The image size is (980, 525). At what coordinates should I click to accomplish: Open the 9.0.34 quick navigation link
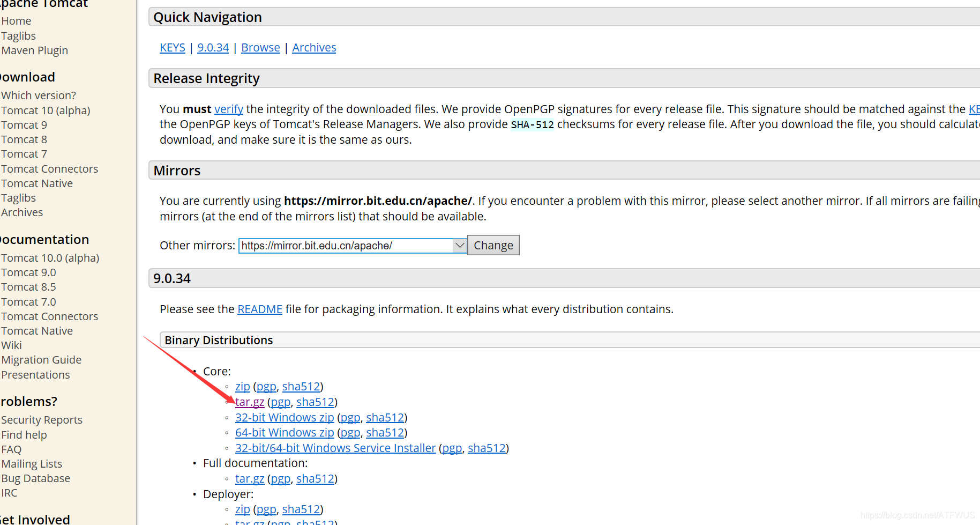[213, 48]
